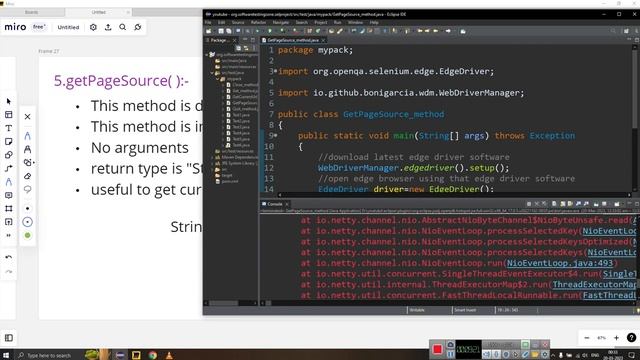The width and height of the screenshot is (640, 360).
Task: Pick the small black dot pen size
Action: [x=27, y=209]
